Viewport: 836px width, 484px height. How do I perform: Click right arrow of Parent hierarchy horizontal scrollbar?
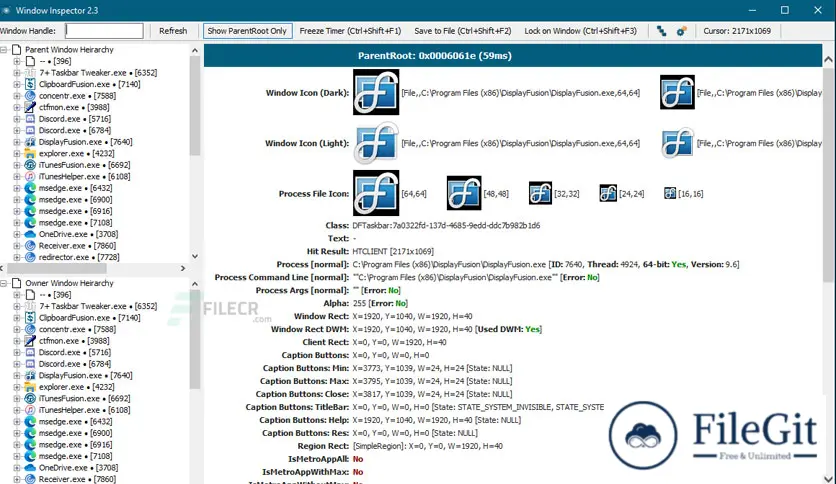click(183, 268)
